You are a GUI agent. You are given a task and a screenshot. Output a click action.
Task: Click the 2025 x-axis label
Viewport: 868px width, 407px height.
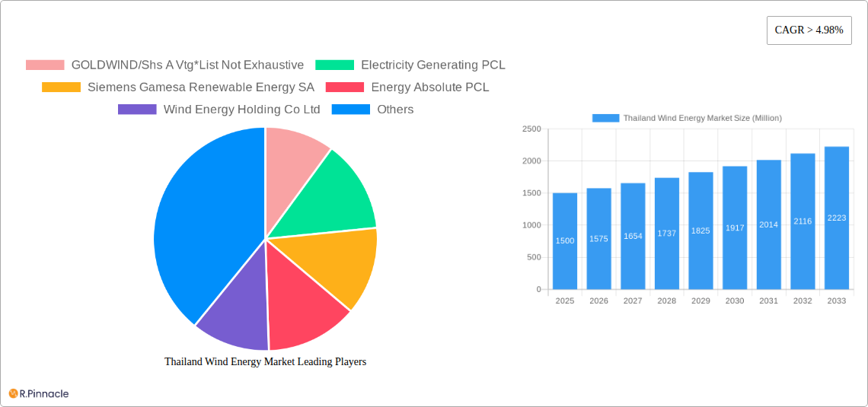pyautogui.click(x=565, y=300)
